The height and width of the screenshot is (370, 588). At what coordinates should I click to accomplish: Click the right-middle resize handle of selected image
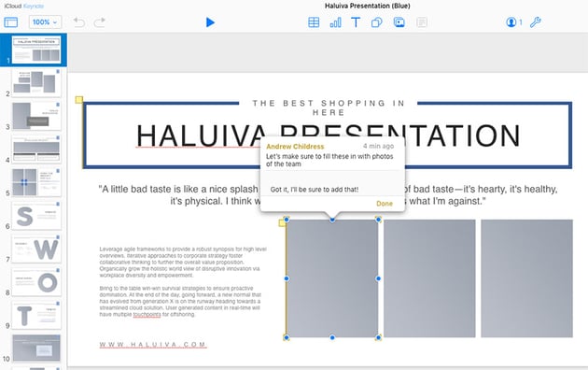[378, 278]
